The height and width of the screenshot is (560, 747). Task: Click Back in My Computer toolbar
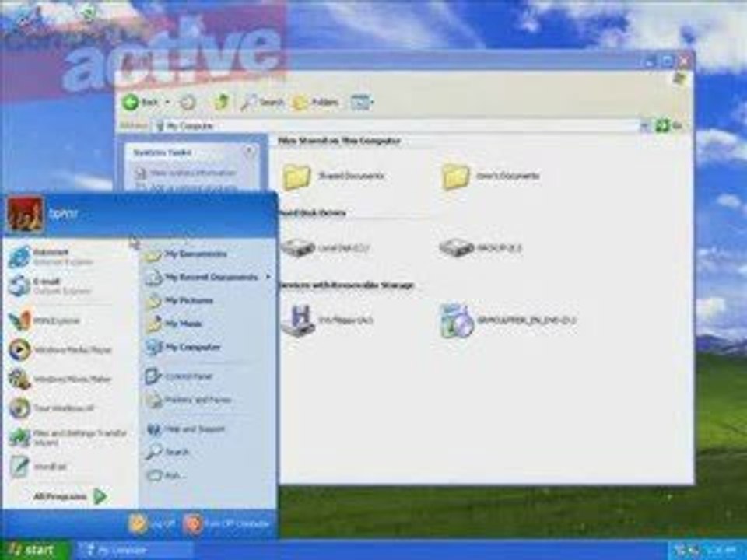(141, 102)
